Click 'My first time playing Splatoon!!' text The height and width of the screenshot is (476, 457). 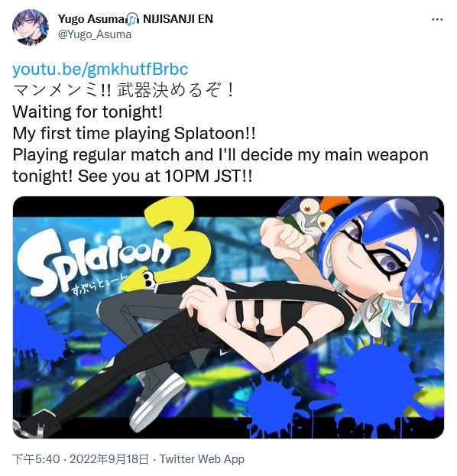click(x=134, y=133)
